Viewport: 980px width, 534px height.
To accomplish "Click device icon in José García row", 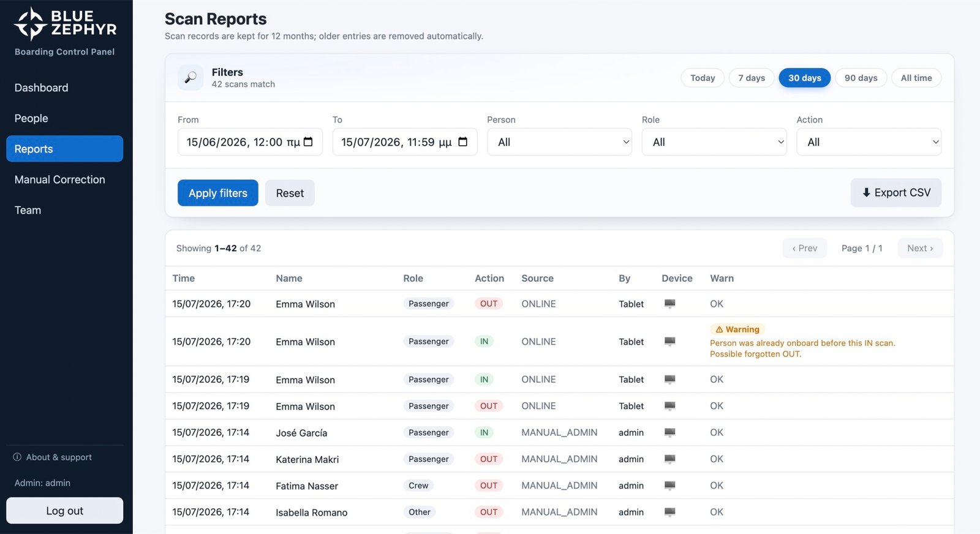I will click(x=670, y=432).
